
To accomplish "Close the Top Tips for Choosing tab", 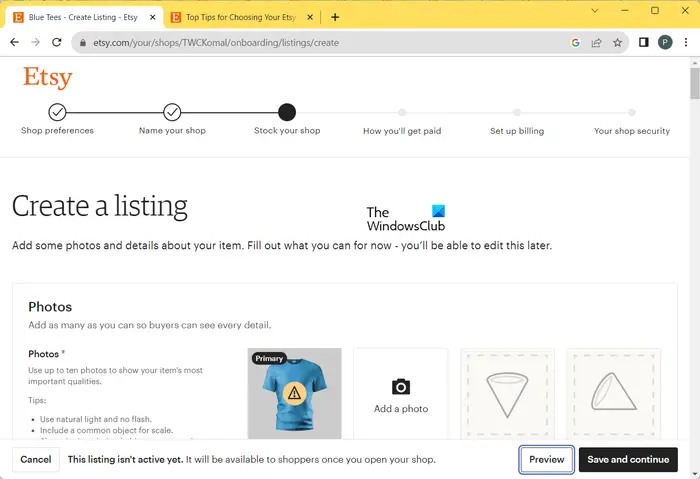I will tap(310, 17).
